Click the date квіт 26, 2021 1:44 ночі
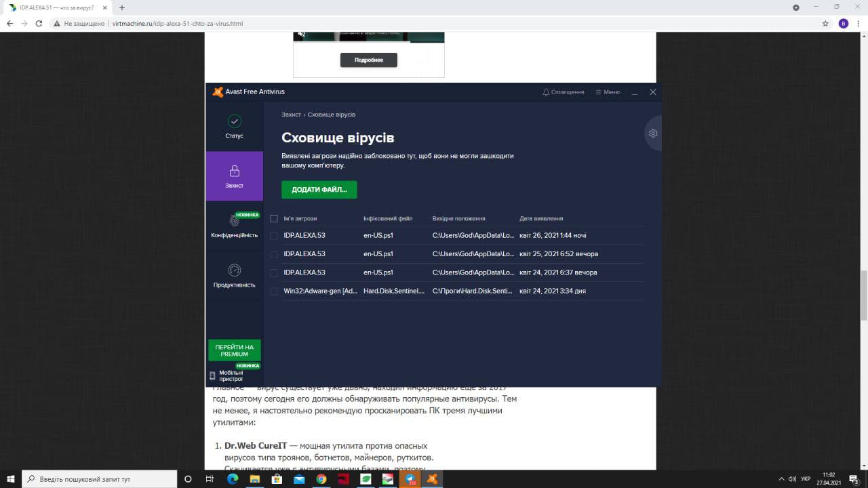This screenshot has height=488, width=868. tap(553, 236)
